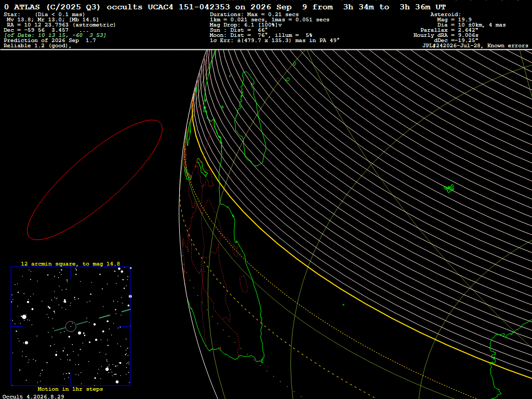The height and width of the screenshot is (399, 532).
Task: Click the 'Mag Drop: 6.1' line
Action: (246, 25)
